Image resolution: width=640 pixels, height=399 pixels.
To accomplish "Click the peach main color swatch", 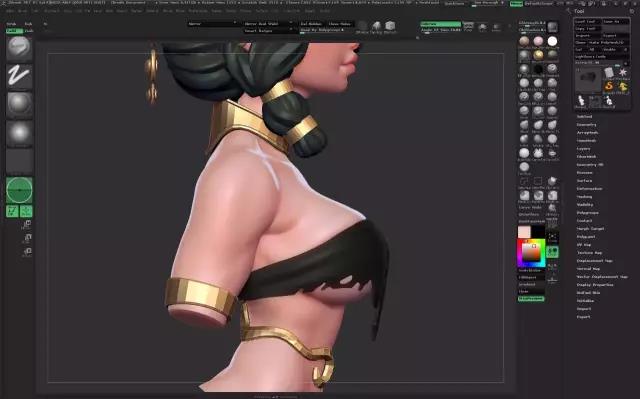I will pos(524,232).
